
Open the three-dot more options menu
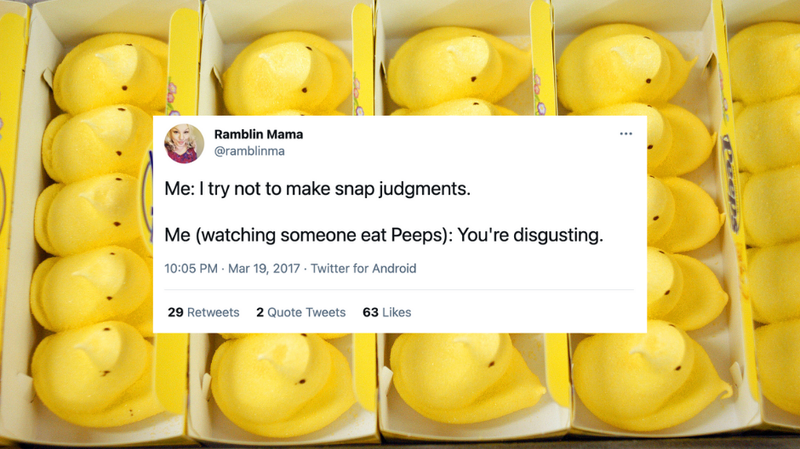tap(626, 134)
